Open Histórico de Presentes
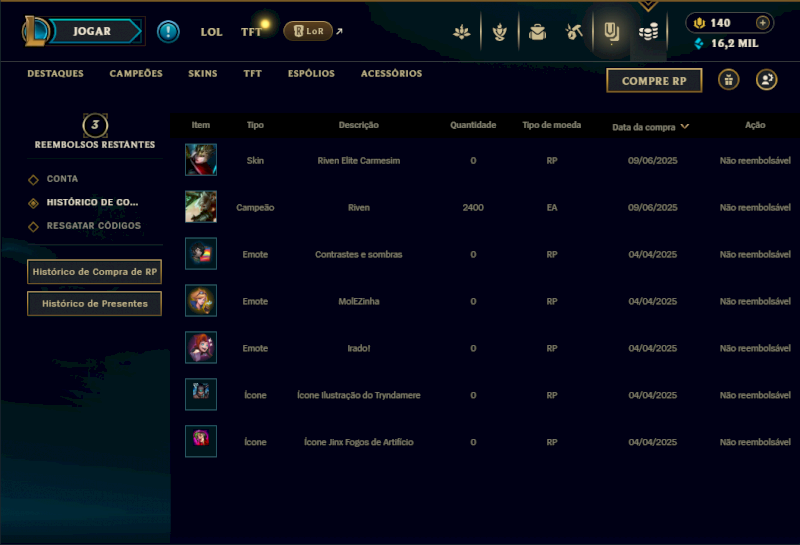This screenshot has height=545, width=800. [94, 304]
